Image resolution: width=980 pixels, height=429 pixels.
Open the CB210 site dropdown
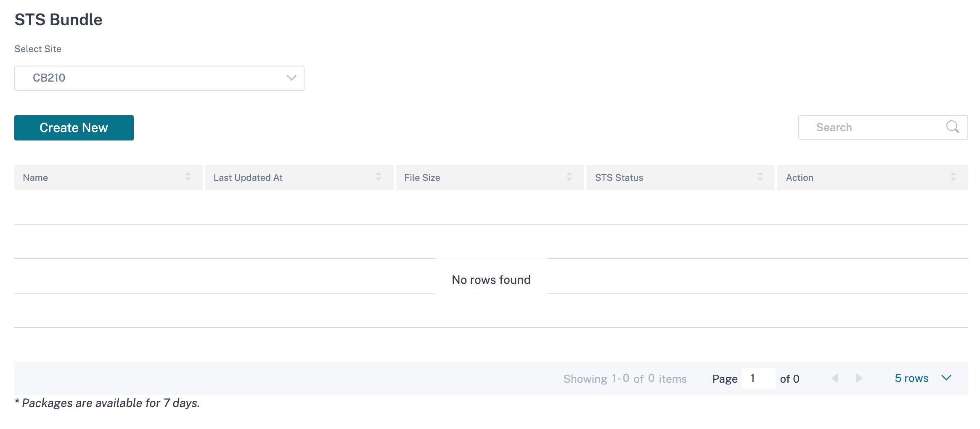[x=159, y=78]
